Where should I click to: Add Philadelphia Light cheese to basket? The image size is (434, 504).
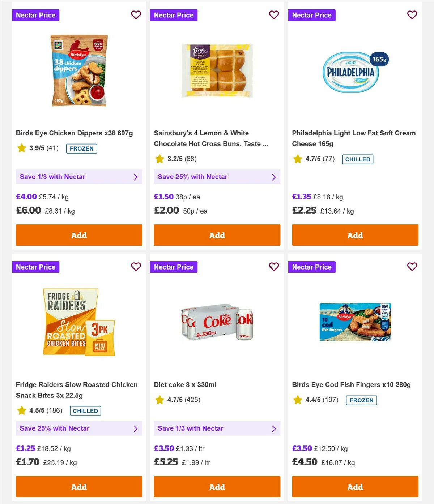point(355,235)
